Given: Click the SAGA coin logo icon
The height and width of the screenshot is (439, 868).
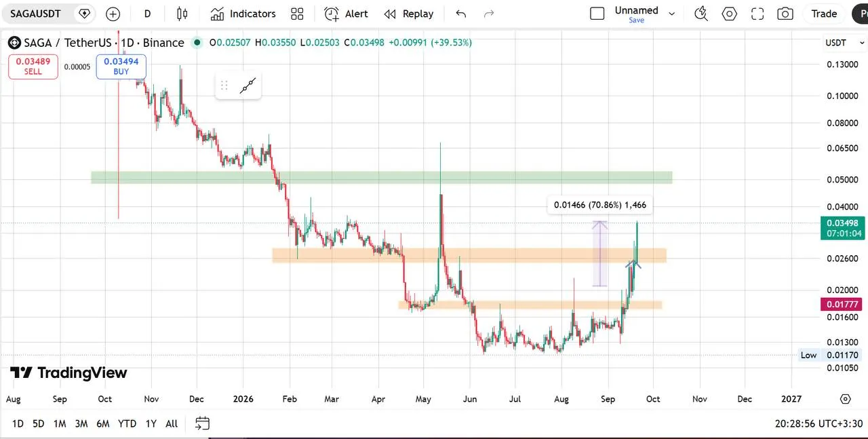Looking at the screenshot, I should [x=14, y=43].
